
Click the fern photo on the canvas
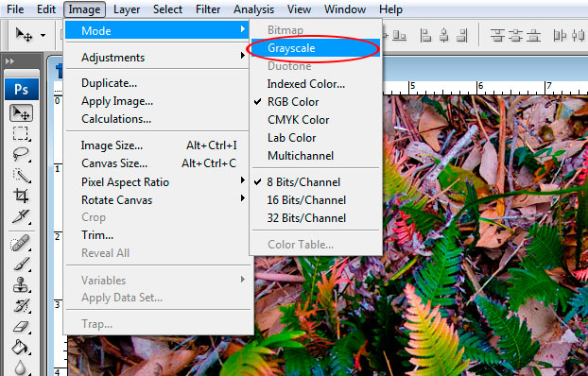pyautogui.click(x=485, y=235)
